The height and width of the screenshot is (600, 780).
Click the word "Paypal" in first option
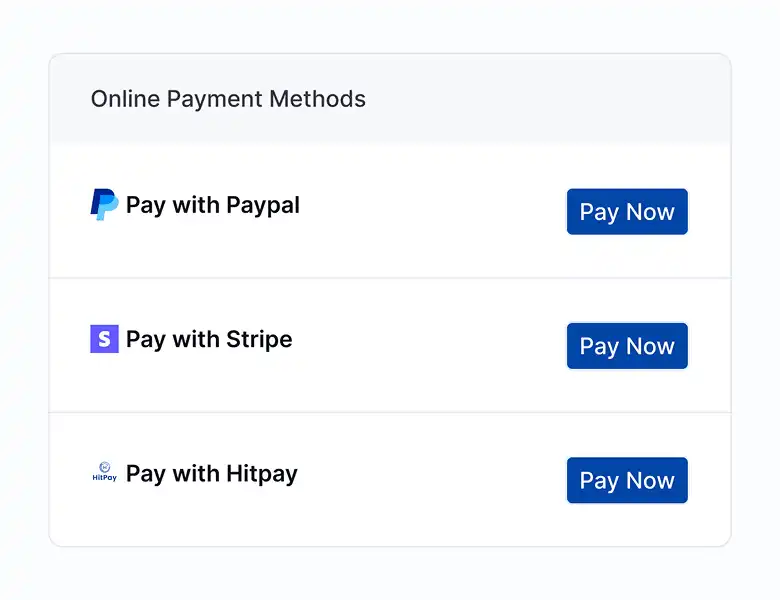click(x=263, y=205)
